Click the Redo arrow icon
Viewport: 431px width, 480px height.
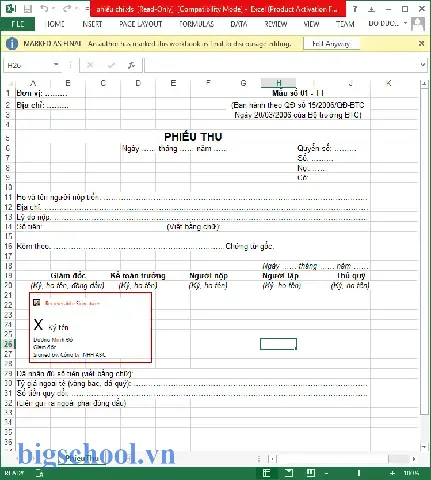(67, 8)
